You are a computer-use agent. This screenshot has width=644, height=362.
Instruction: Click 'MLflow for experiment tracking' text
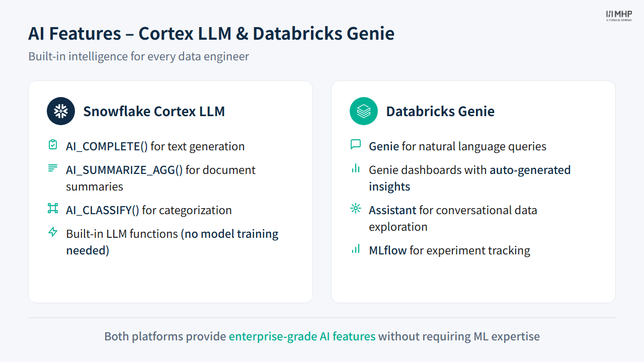point(450,250)
